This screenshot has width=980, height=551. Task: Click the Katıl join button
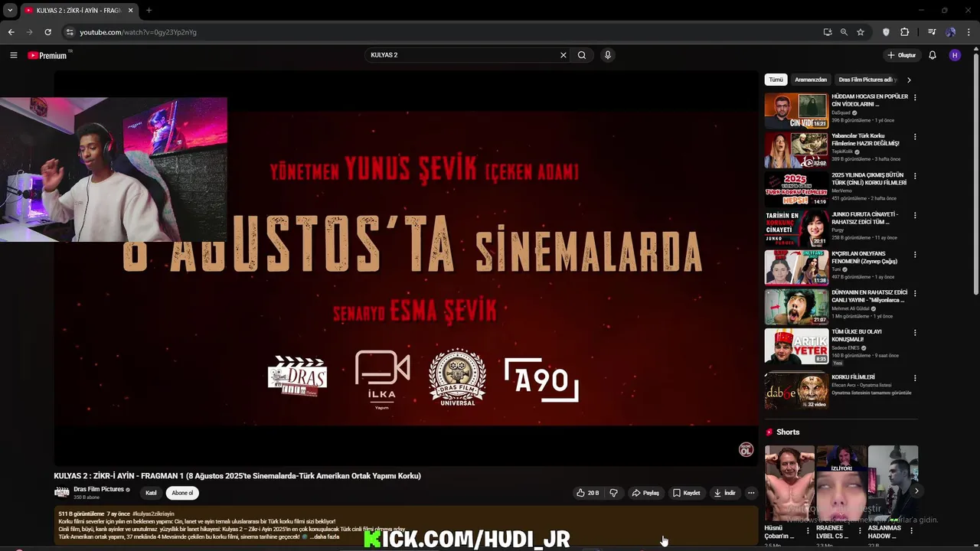pos(151,493)
